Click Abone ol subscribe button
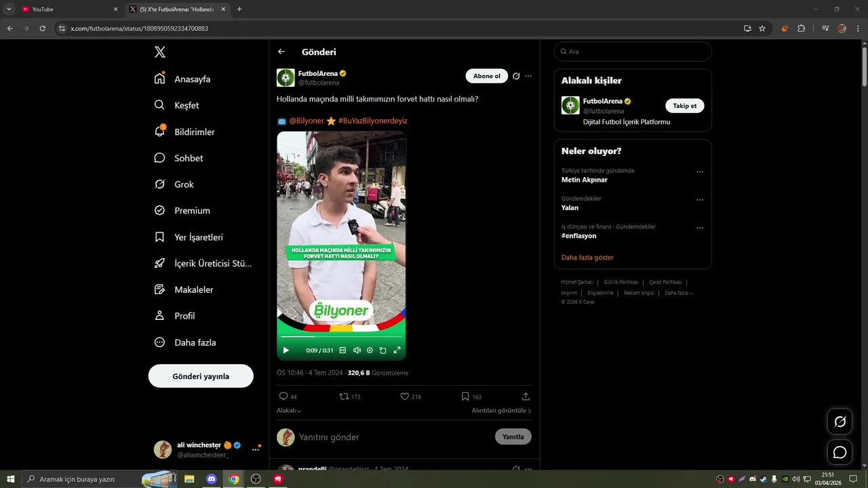Screen dimensions: 868x488 (487, 76)
